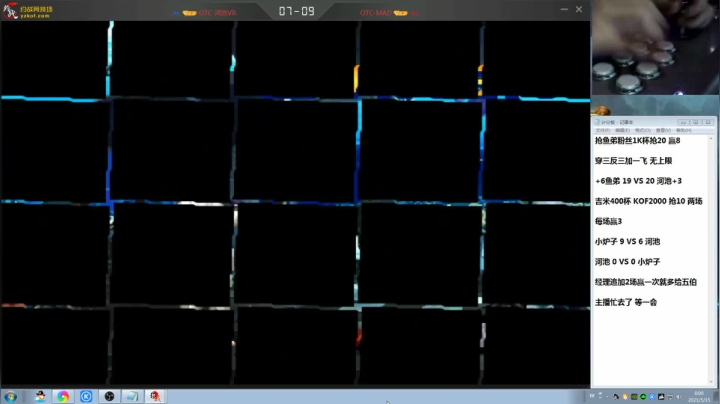Click the yzkof.com logo in game window

pos(28,11)
